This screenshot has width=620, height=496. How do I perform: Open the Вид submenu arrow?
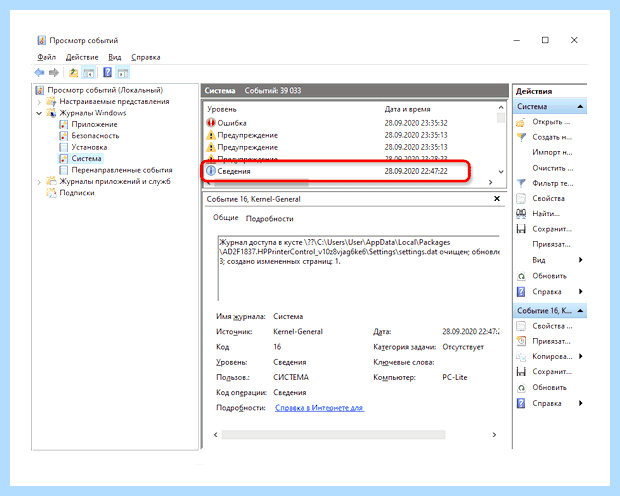pos(580,260)
